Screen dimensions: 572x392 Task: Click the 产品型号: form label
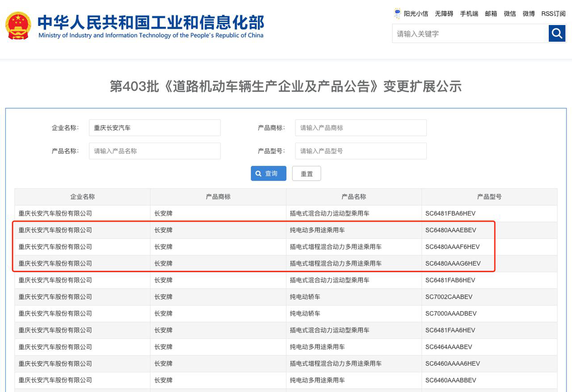pyautogui.click(x=271, y=151)
